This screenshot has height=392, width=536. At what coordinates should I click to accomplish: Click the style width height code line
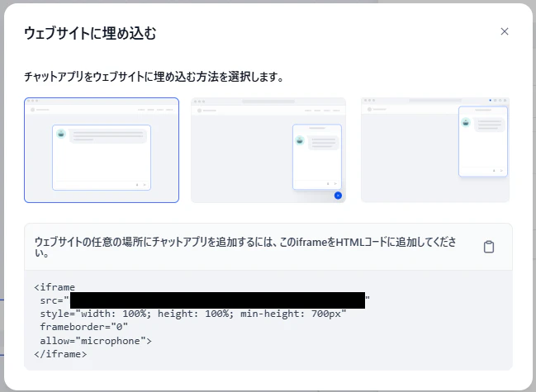coord(193,314)
